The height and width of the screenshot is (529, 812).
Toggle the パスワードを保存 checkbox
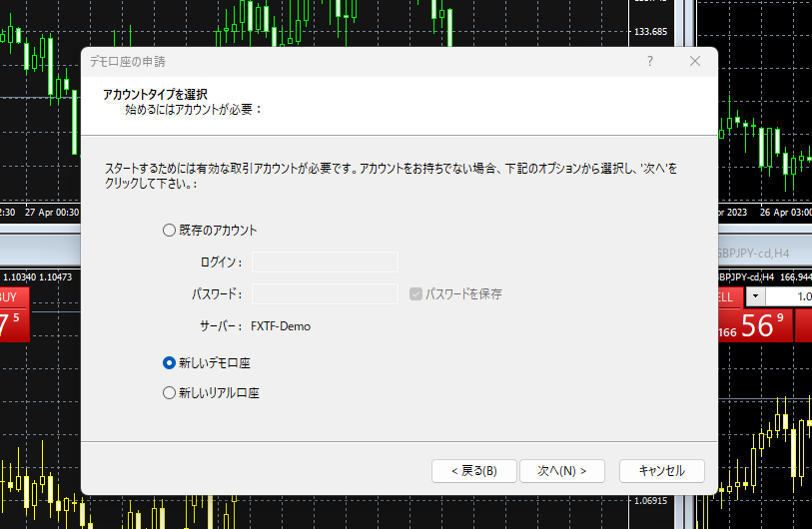(x=416, y=294)
